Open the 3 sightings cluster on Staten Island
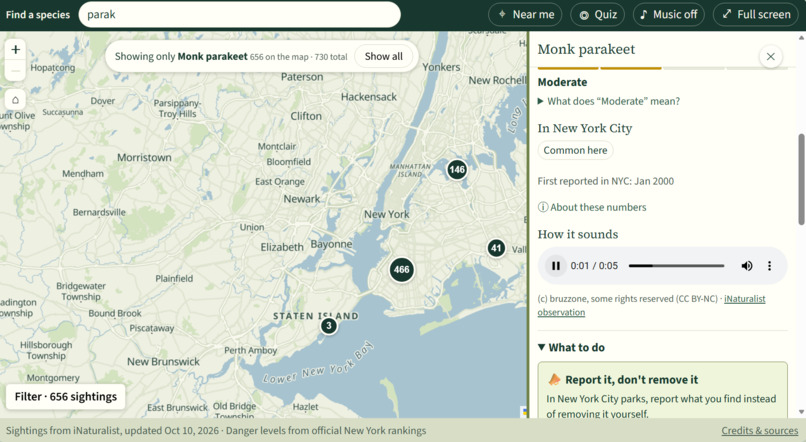 click(x=329, y=325)
